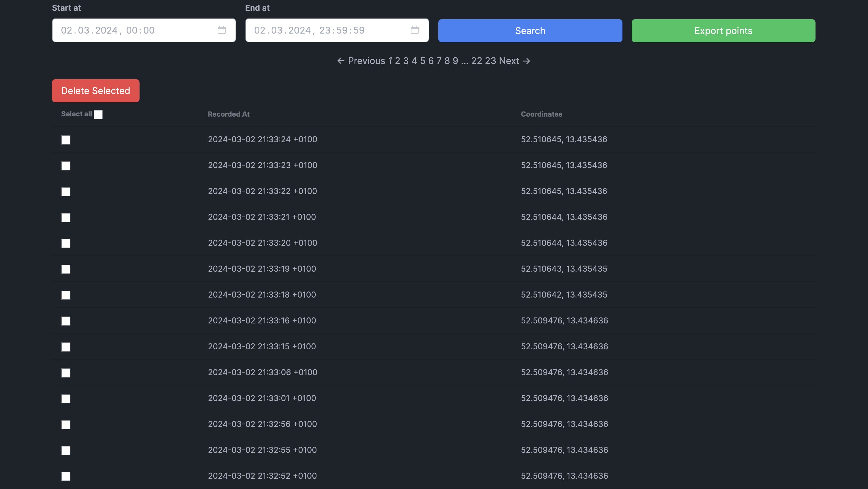Select the checkbox for the 21:33:19 point
Screen dimensions: 868x489
pos(66,269)
